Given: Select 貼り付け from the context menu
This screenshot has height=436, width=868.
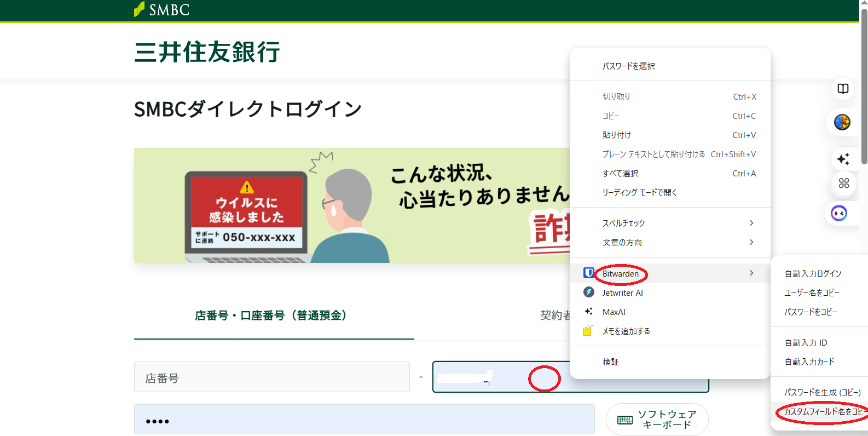Looking at the screenshot, I should pos(617,135).
